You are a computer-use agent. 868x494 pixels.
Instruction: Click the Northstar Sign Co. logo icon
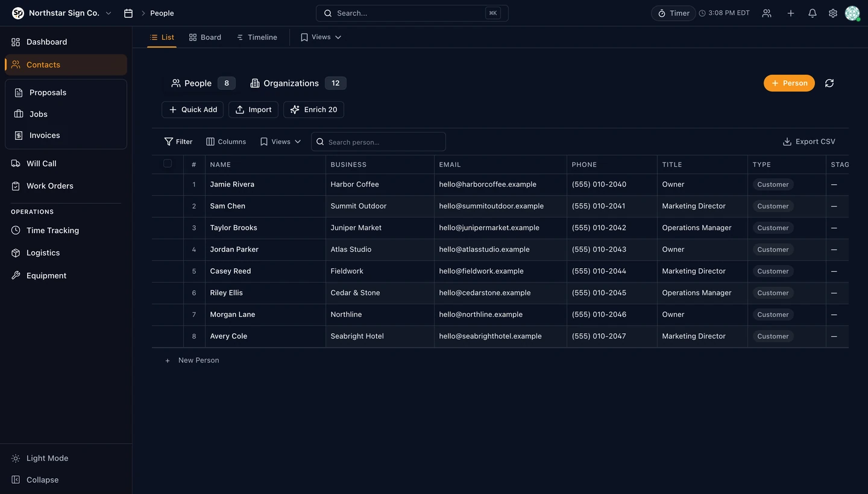tap(18, 13)
